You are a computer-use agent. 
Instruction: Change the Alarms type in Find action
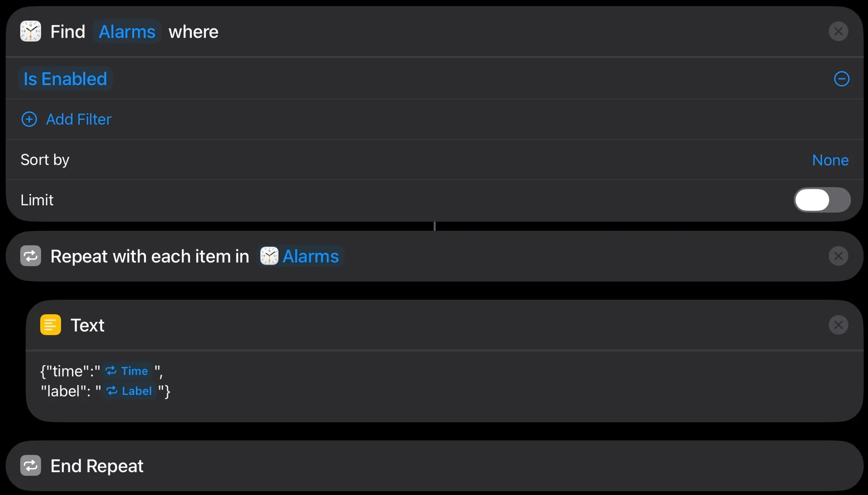(127, 32)
